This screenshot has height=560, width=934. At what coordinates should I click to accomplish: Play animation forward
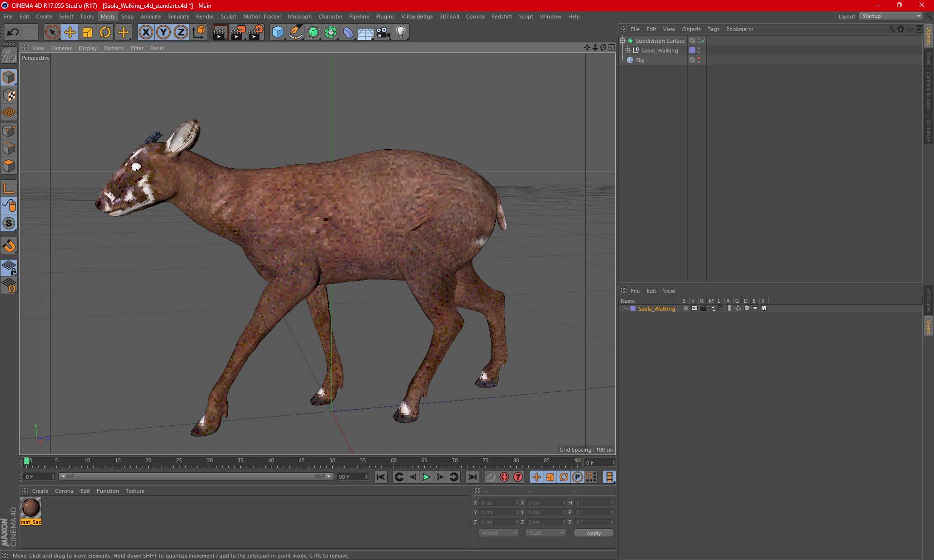(426, 477)
